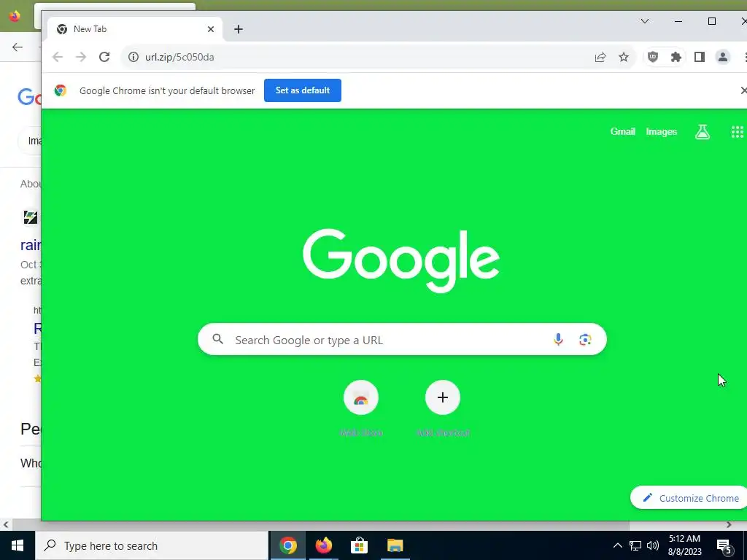
Task: Click taskbar search box
Action: tap(152, 545)
